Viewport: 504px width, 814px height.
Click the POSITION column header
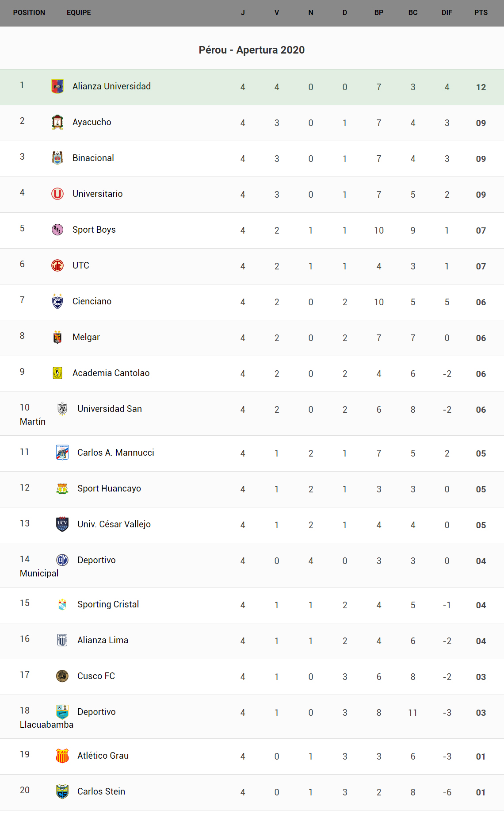pos(29,13)
